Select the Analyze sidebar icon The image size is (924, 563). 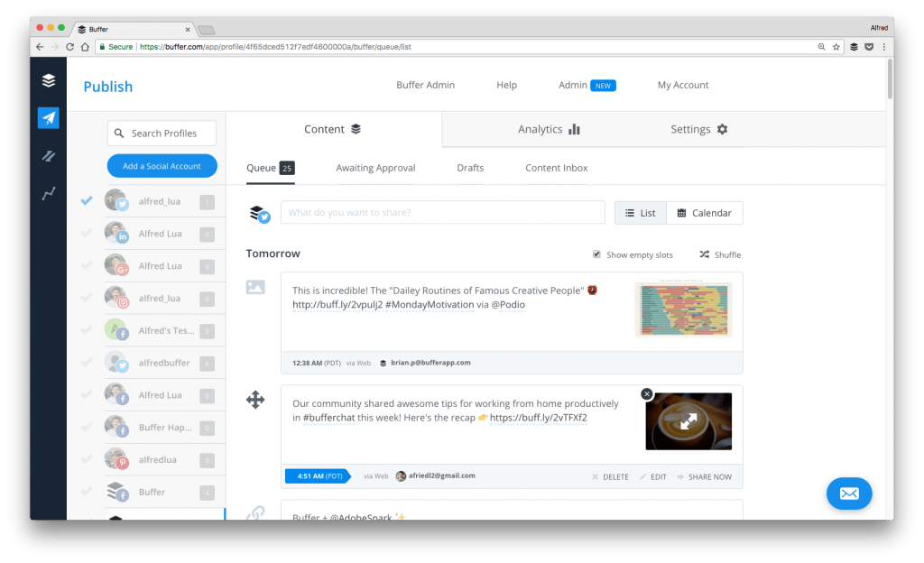[x=47, y=155]
